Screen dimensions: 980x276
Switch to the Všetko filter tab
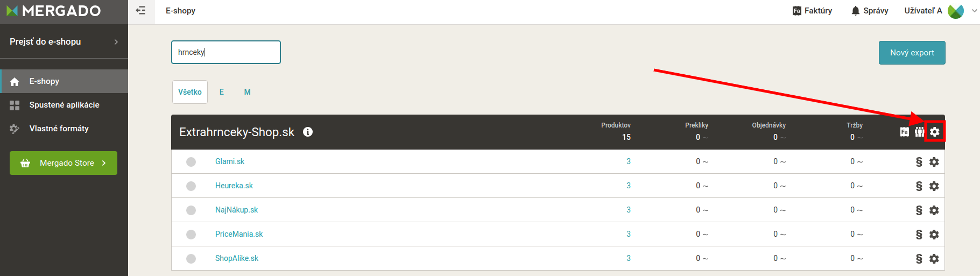pyautogui.click(x=190, y=92)
